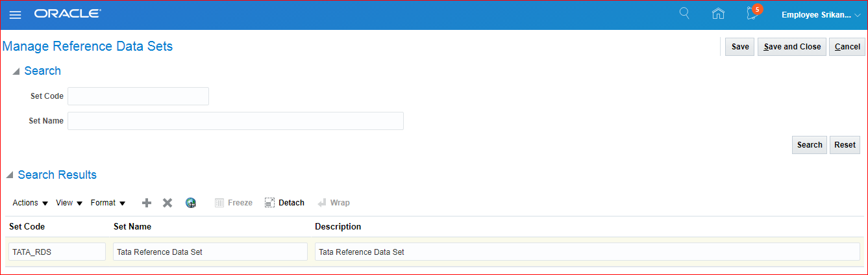Open the notifications bell with badge

pyautogui.click(x=752, y=14)
